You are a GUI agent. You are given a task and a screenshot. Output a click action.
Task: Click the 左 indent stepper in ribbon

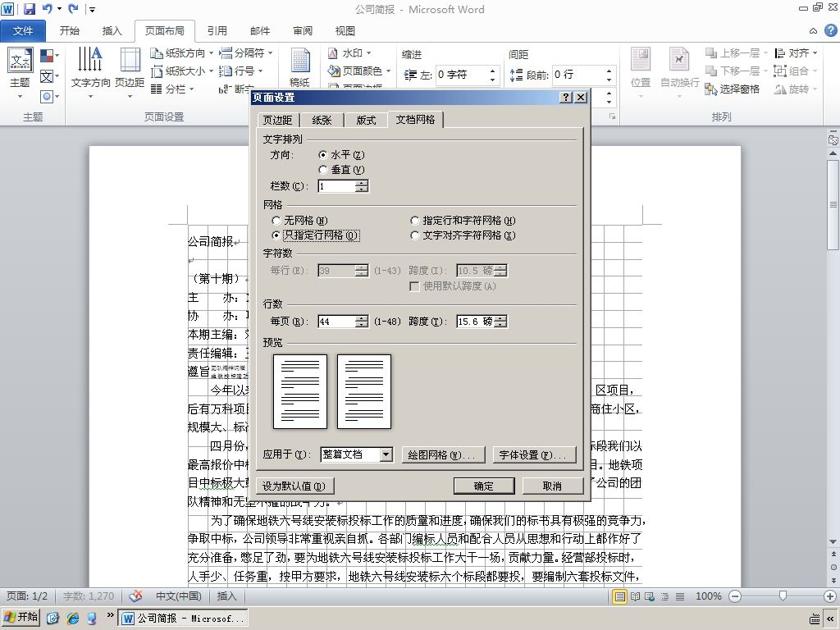pyautogui.click(x=492, y=75)
